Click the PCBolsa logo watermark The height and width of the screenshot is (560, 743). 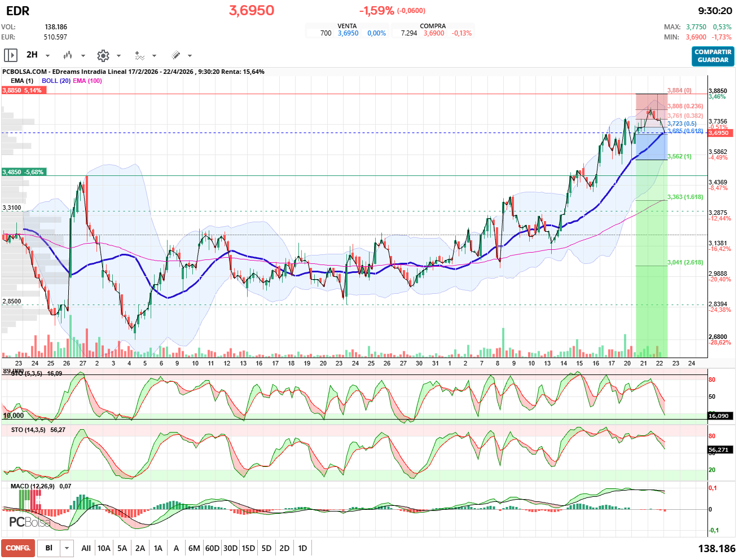[29, 522]
